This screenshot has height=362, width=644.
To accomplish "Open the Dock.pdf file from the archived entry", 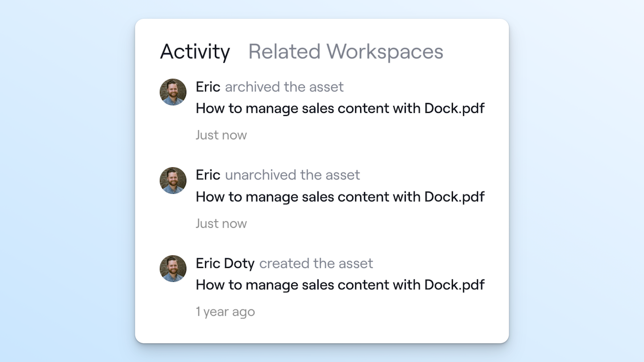I will click(340, 108).
